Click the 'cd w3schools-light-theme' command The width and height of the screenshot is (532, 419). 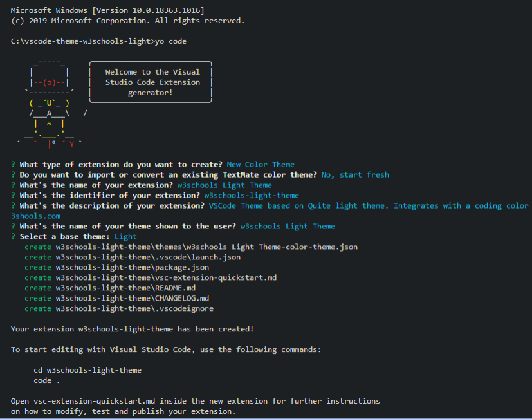(x=87, y=370)
